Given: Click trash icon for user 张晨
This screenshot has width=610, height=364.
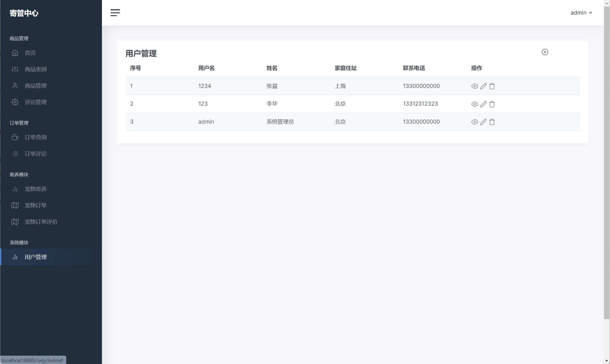Looking at the screenshot, I should tap(492, 86).
